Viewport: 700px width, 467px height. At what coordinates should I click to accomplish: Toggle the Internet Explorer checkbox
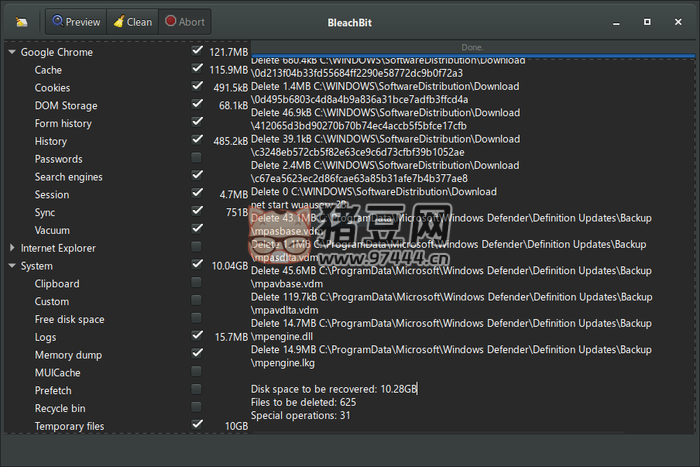[x=197, y=247]
